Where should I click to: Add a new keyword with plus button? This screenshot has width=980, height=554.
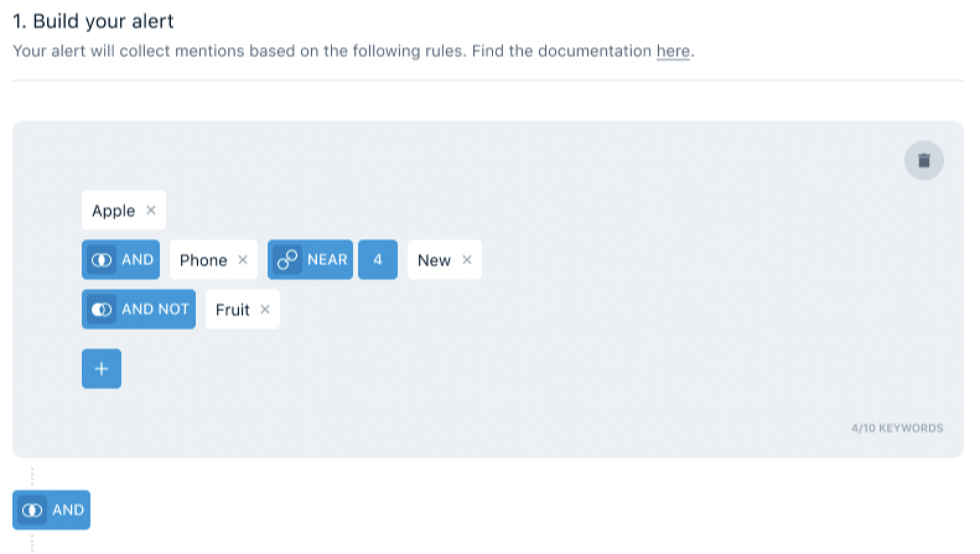(102, 369)
